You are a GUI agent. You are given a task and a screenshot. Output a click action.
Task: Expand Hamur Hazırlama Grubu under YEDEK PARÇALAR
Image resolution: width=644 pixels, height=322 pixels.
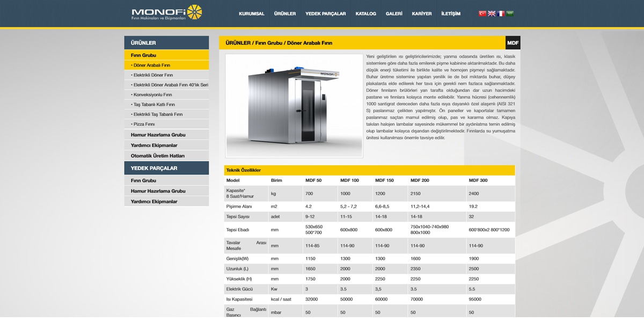point(166,191)
